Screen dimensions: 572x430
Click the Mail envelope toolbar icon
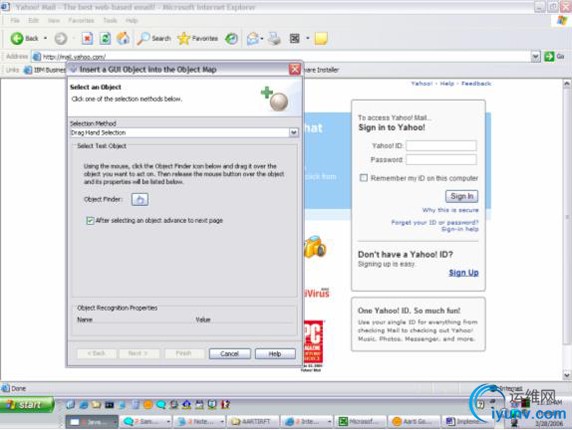(x=252, y=38)
